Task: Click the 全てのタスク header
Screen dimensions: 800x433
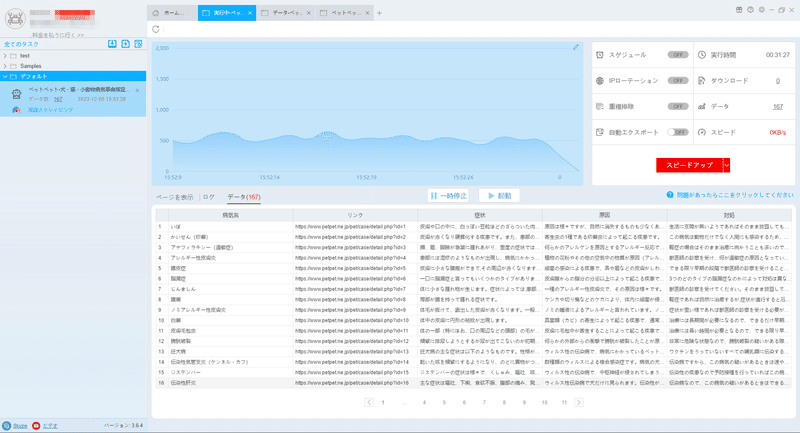Action: click(21, 44)
